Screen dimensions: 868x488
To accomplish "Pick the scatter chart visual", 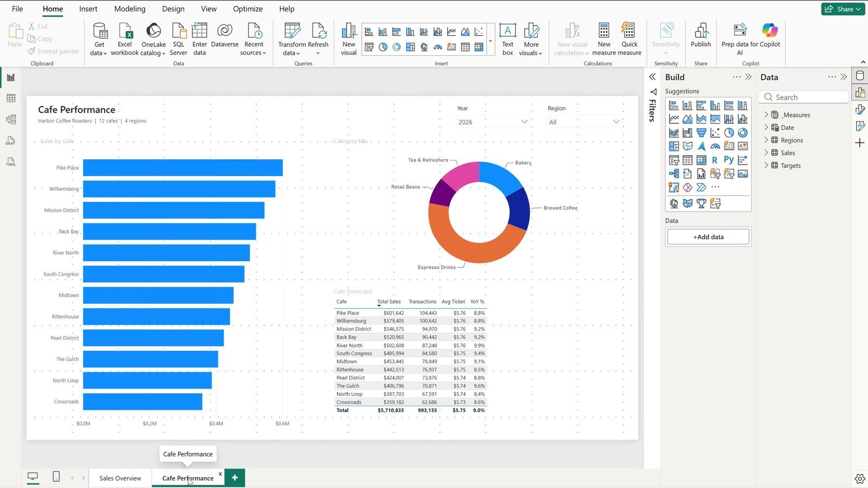I will click(x=715, y=132).
